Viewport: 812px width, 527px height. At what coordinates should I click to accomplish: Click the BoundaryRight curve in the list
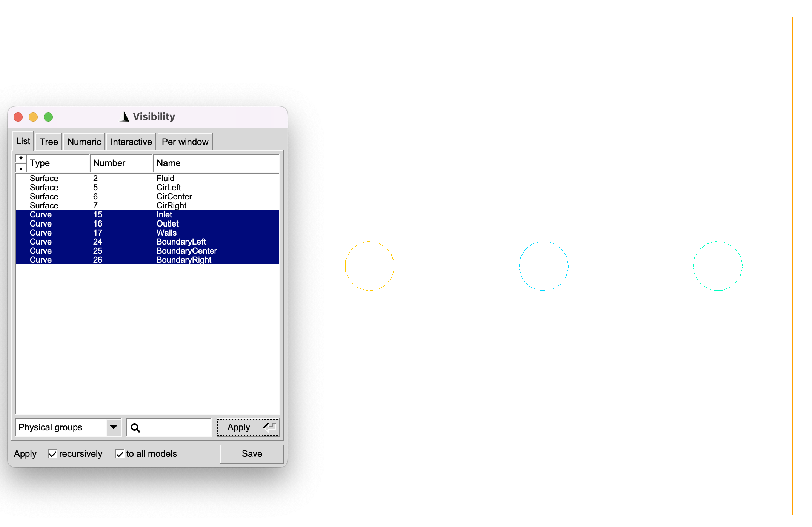(x=113, y=260)
